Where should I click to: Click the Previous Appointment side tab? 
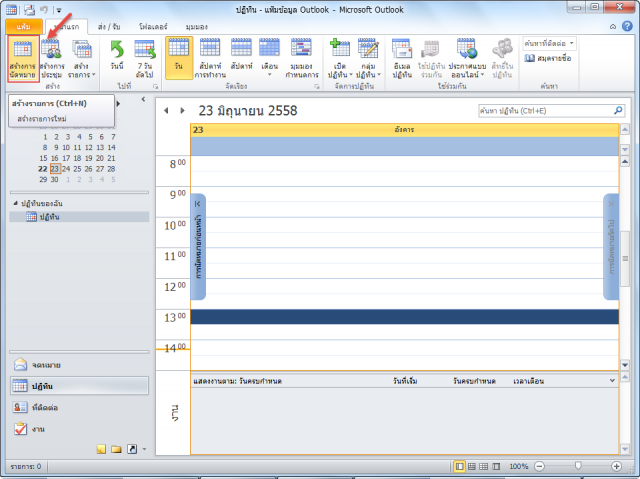[198, 246]
